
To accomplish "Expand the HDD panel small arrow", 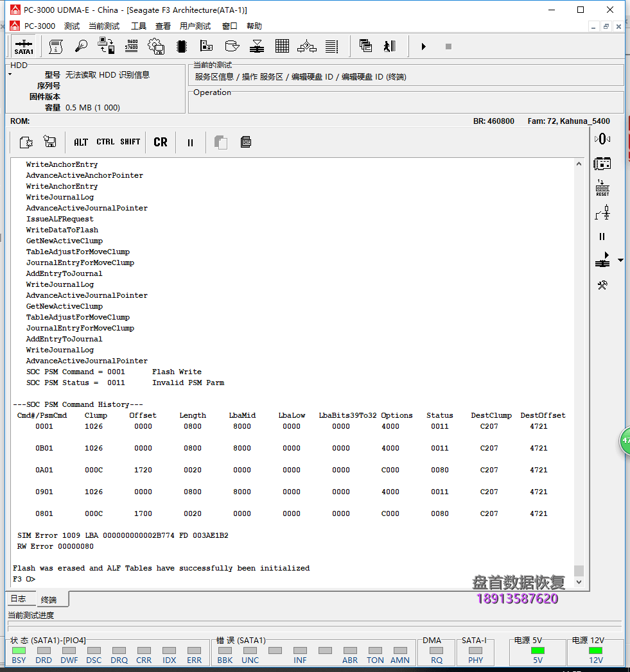I will pyautogui.click(x=10, y=74).
